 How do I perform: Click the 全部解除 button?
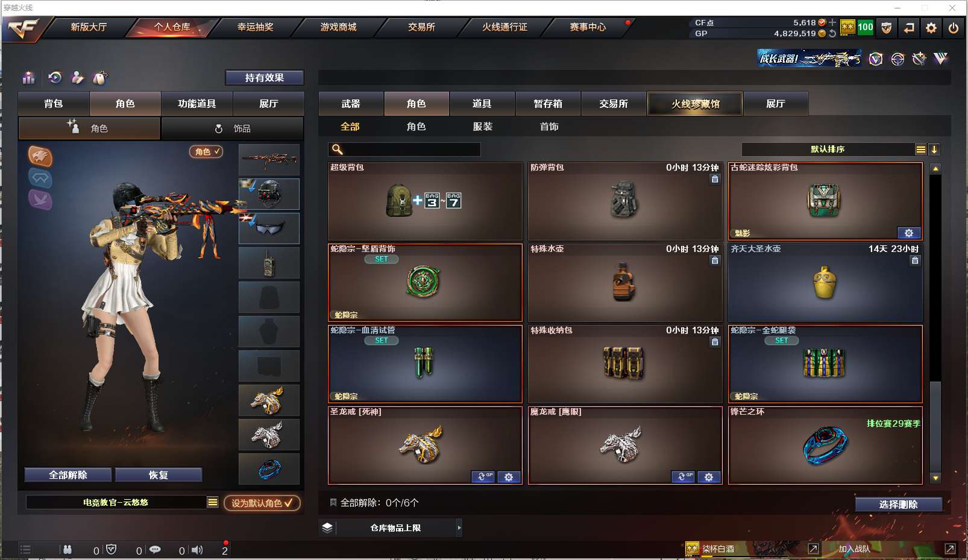coord(68,475)
